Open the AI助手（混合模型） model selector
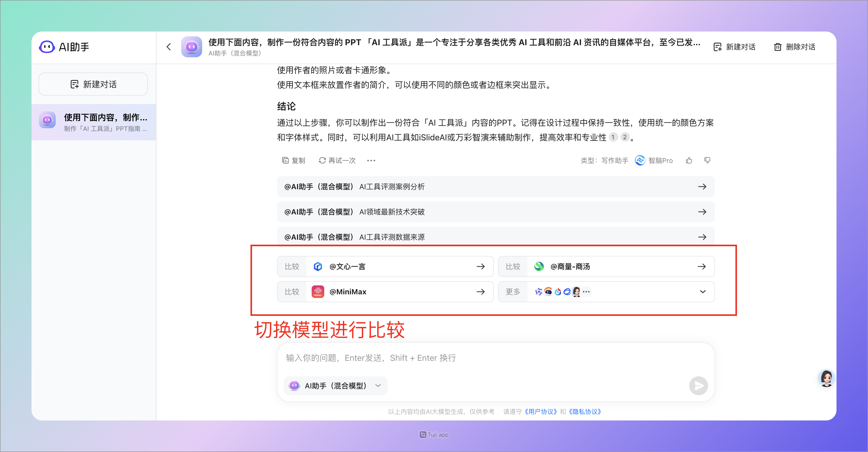This screenshot has height=452, width=868. [336, 386]
